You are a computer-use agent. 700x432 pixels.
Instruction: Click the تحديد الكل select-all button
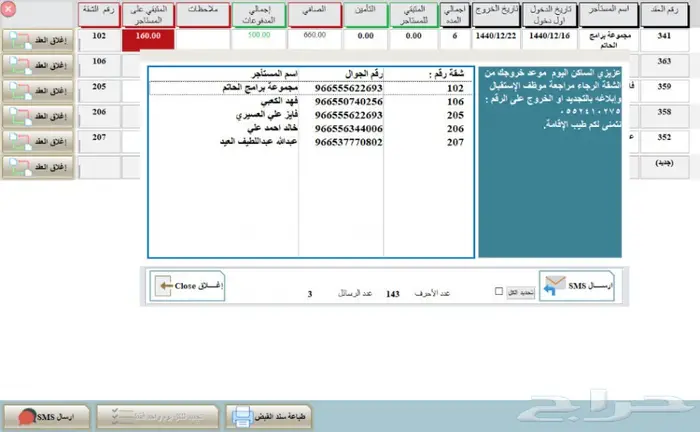521,293
